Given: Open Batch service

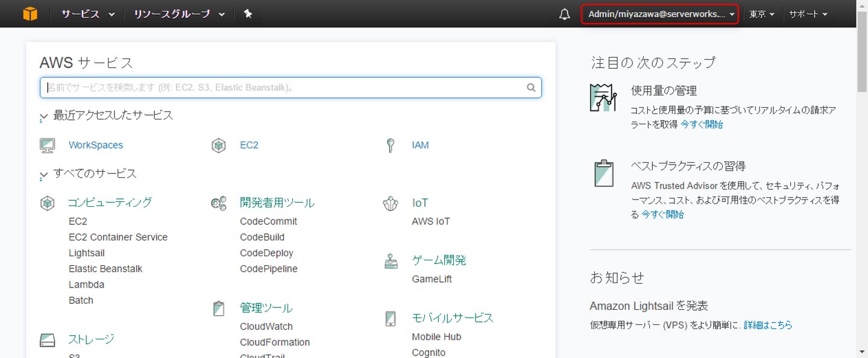Looking at the screenshot, I should pos(81,300).
